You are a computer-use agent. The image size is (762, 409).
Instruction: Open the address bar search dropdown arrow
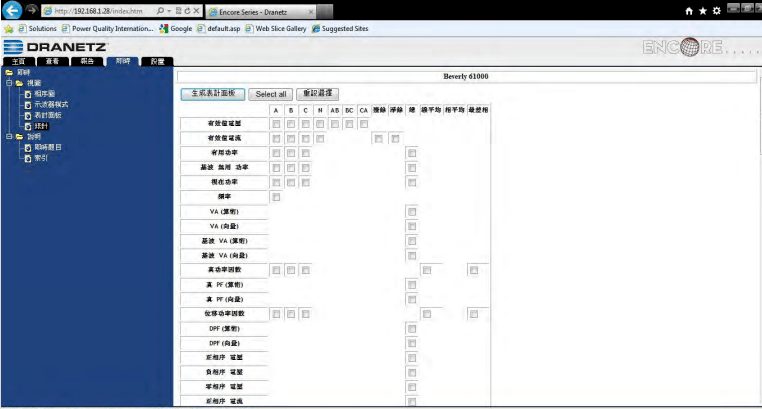(171, 10)
